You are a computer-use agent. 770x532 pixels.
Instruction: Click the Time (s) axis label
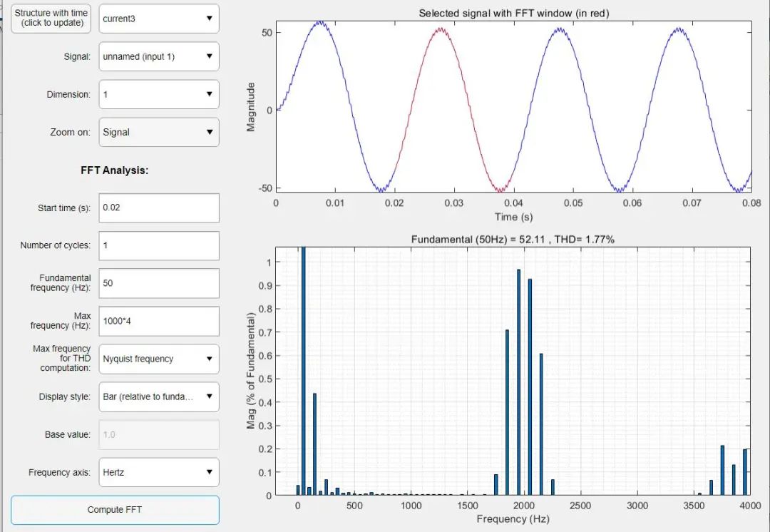click(513, 217)
